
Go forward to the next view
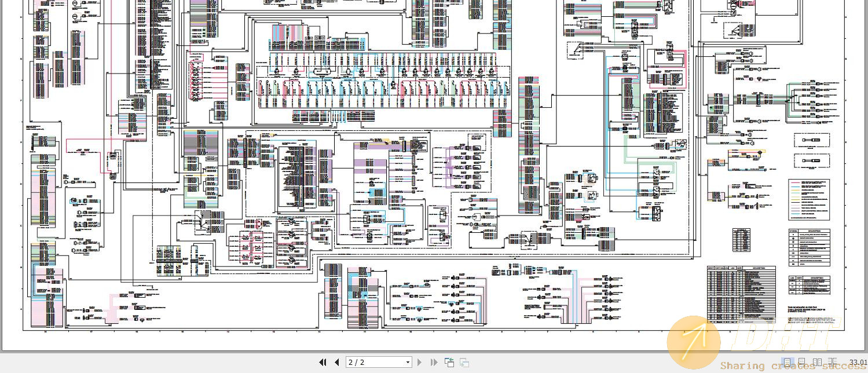pos(464,362)
